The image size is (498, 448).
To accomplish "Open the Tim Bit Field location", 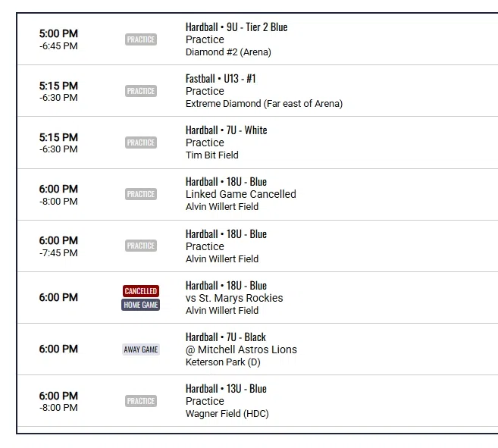I will pyautogui.click(x=212, y=155).
